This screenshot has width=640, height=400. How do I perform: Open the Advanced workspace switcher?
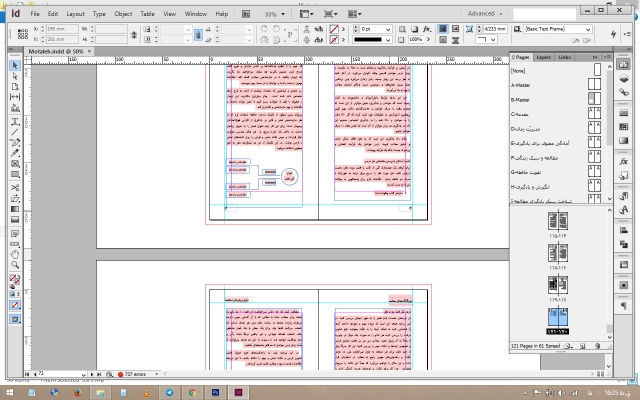tap(485, 13)
